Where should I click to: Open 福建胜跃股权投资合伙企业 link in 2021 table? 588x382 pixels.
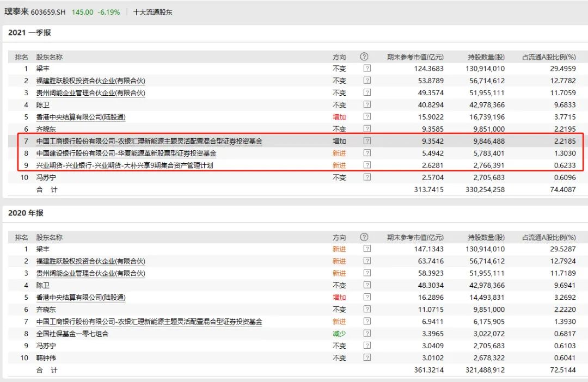click(90, 81)
